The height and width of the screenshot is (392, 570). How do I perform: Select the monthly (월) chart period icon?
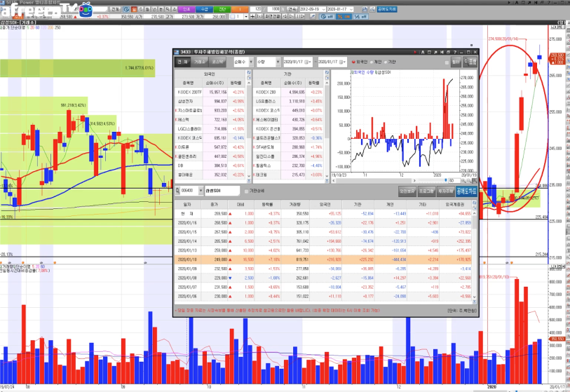click(148, 9)
